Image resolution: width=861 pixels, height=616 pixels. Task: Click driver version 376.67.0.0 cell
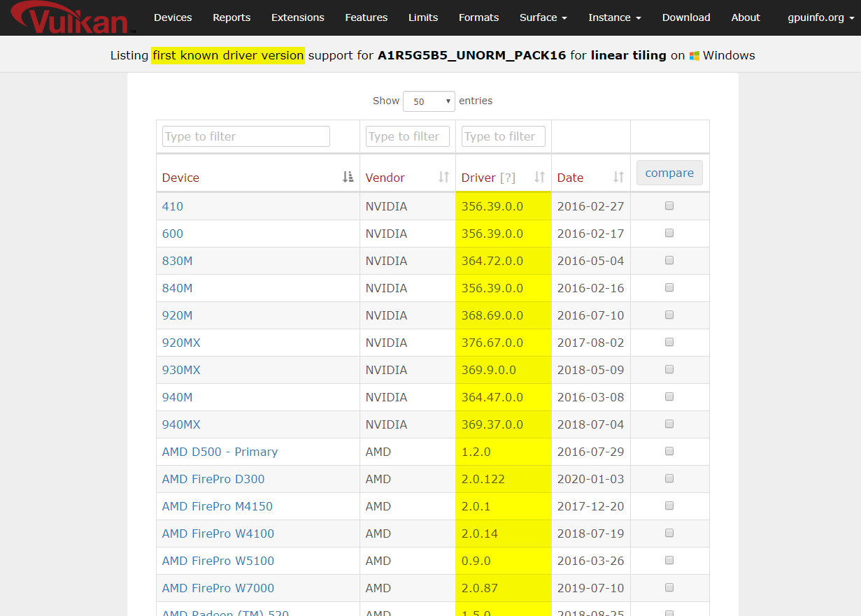click(x=504, y=343)
